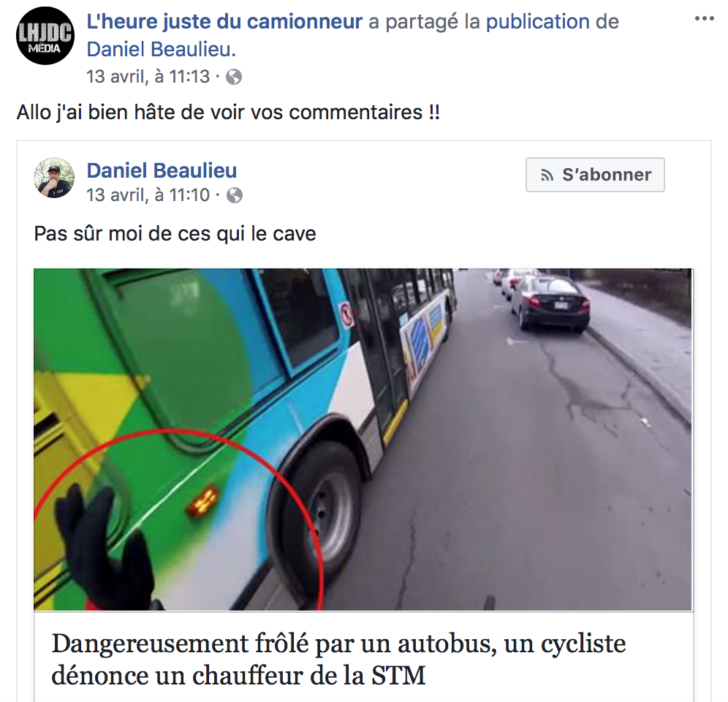
Task: Click the orange side marker light on the bus
Action: (203, 500)
